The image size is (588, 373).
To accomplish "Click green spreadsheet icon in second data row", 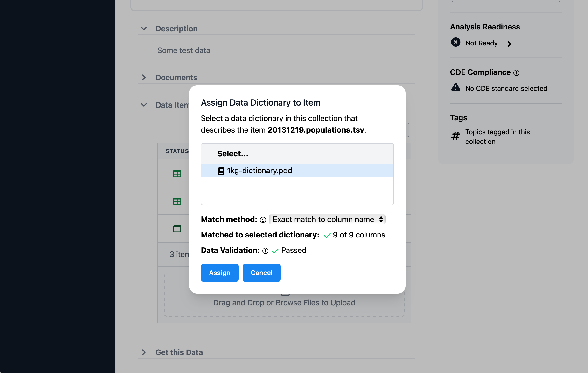I will (177, 201).
